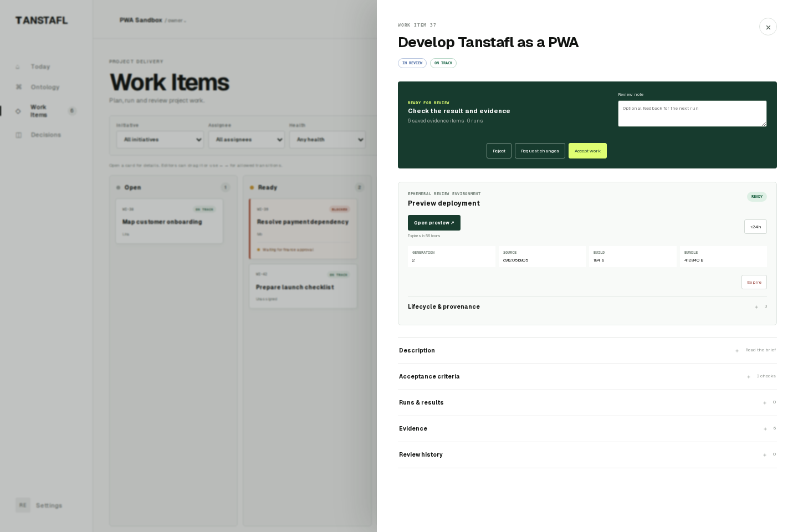Viewport: 798px width, 532px height.
Task: Click the IN REVIEW status badge
Action: click(x=412, y=63)
